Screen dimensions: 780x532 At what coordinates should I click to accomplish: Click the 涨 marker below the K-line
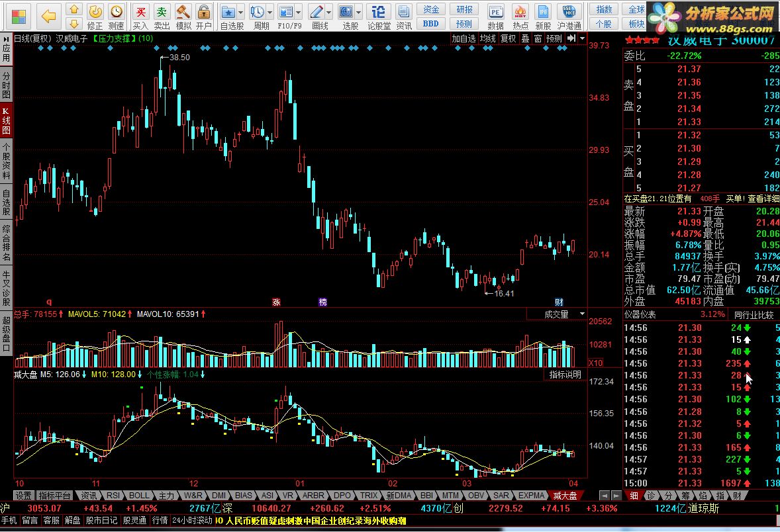[x=277, y=302]
